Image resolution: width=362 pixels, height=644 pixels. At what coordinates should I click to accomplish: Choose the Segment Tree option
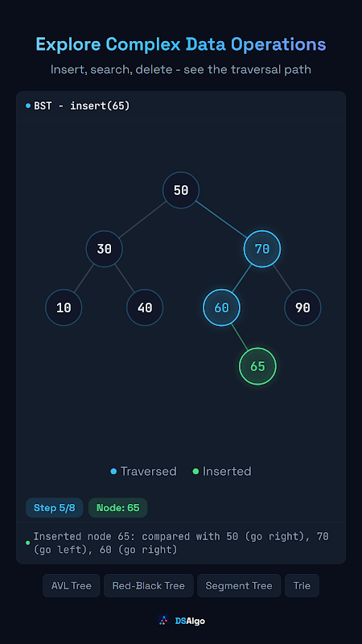[x=239, y=586]
